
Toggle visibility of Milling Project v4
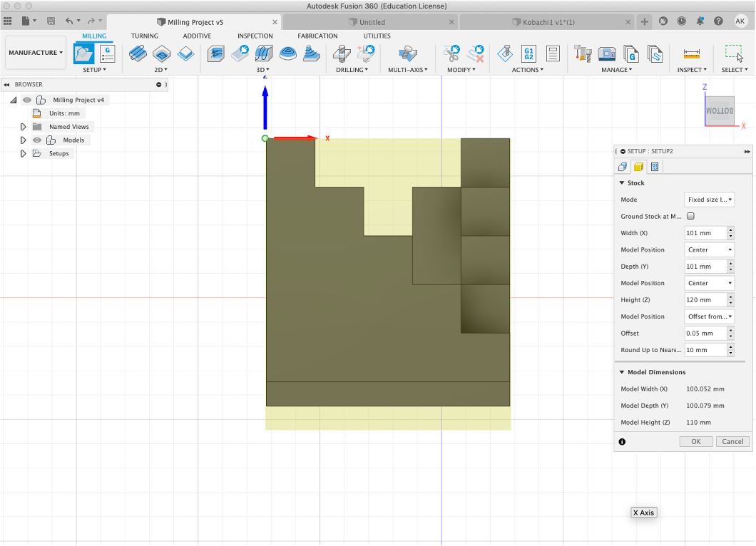(x=27, y=100)
